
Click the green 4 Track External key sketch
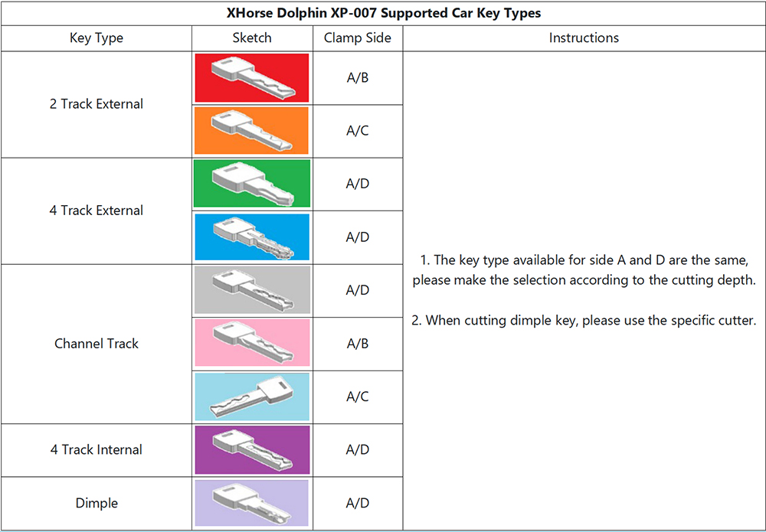[251, 184]
